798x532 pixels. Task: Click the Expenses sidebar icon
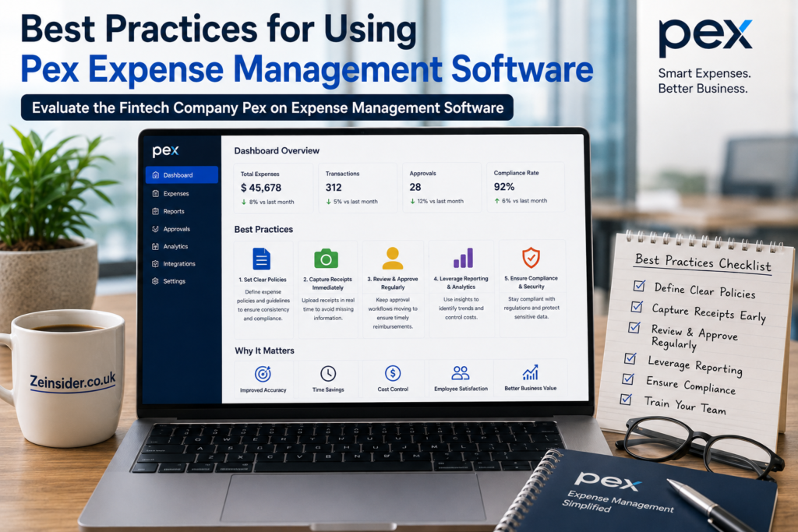click(156, 193)
